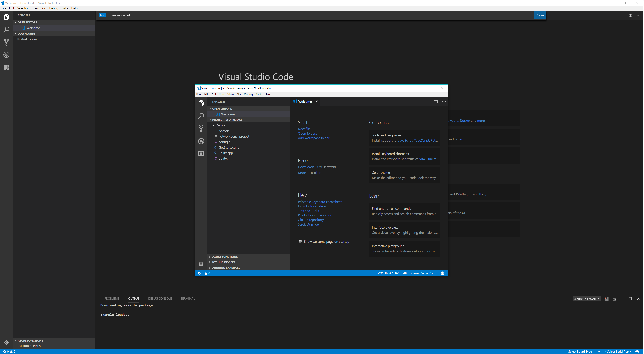
Task: Click Add workspace folder link
Action: [315, 138]
